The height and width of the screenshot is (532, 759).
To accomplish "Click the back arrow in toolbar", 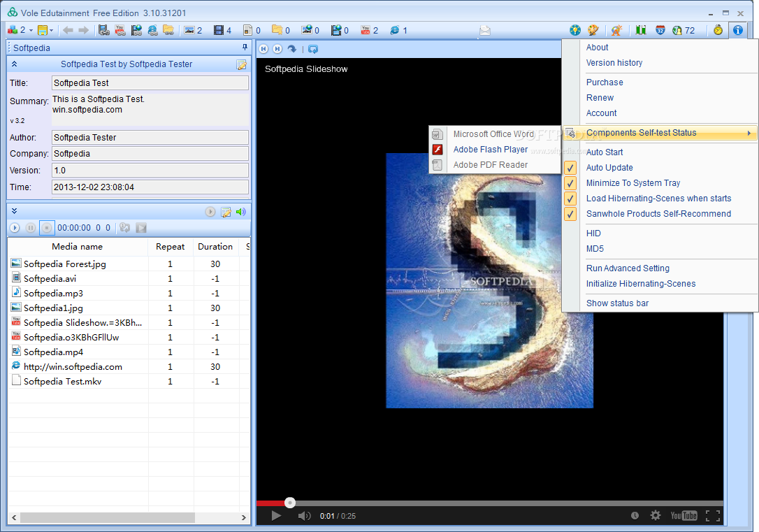I will (x=68, y=31).
